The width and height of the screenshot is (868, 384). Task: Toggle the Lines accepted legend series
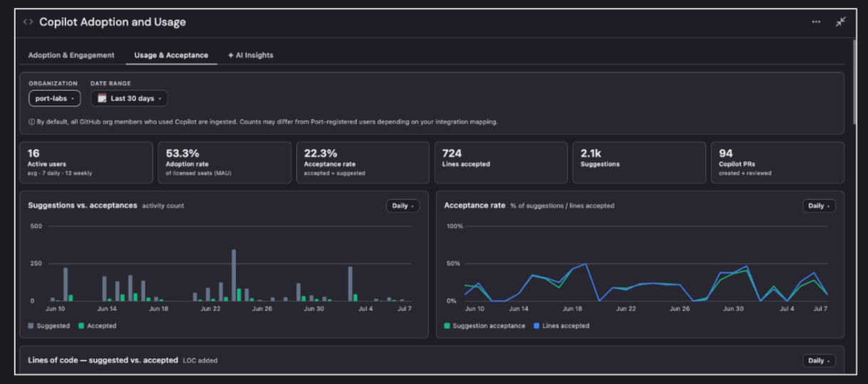pyautogui.click(x=562, y=326)
